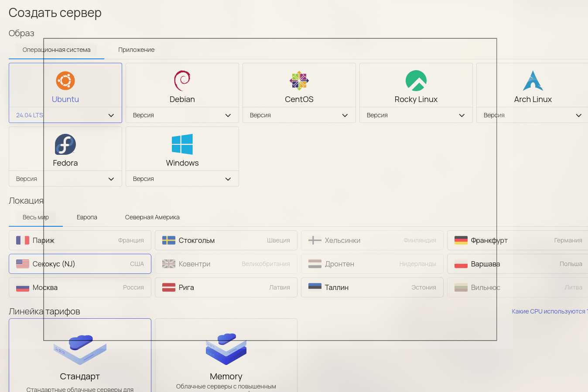Viewport: 588px width, 392px height.
Task: Show the Весь мир locations tab
Action: [36, 217]
